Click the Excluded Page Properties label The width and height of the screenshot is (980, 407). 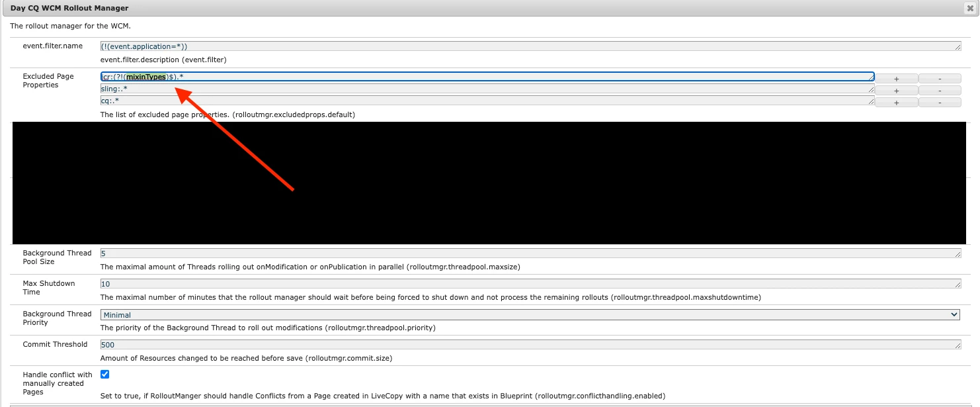pos(48,81)
